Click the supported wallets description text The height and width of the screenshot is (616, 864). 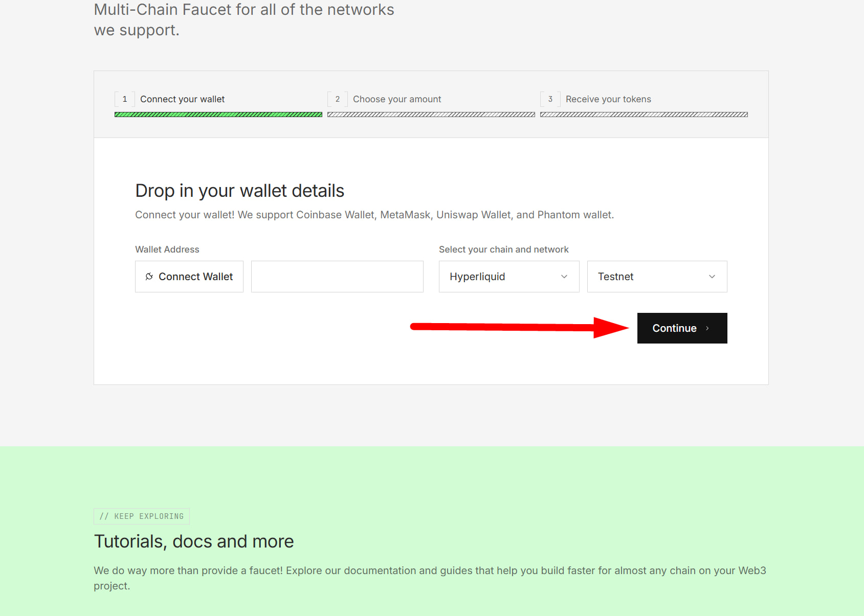pyautogui.click(x=374, y=215)
